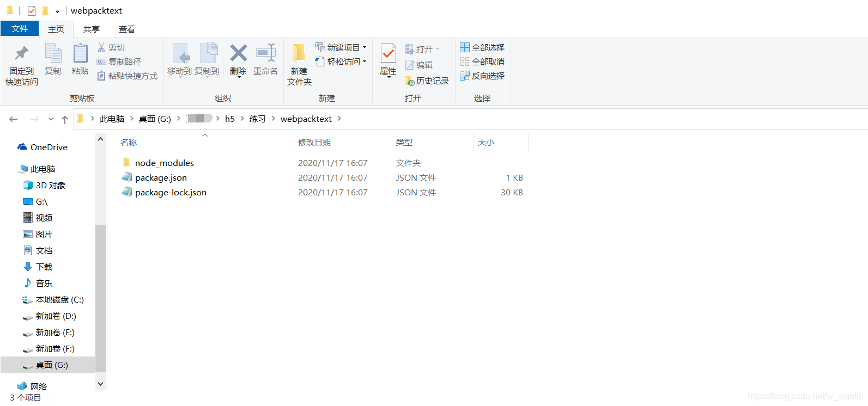Image resolution: width=868 pixels, height=406 pixels.
Task: Click the package.json file icon
Action: point(126,177)
